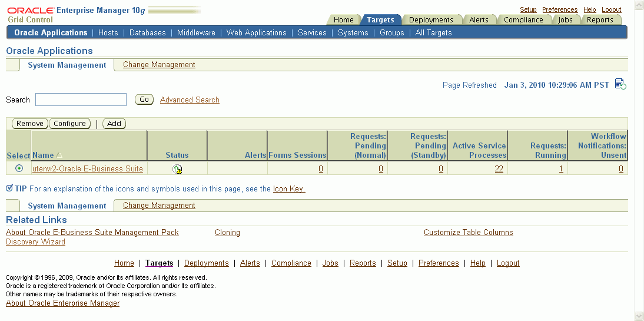
Task: Open the Cloning link
Action: [x=228, y=232]
